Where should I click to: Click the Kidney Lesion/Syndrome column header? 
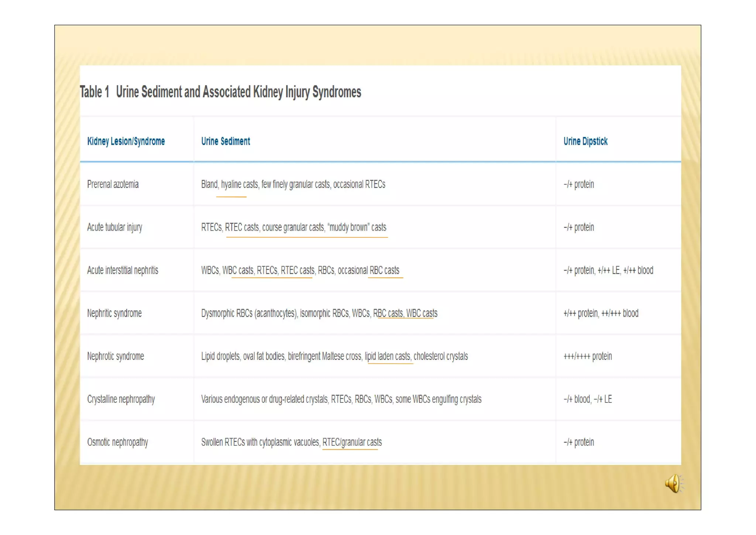tap(126, 141)
